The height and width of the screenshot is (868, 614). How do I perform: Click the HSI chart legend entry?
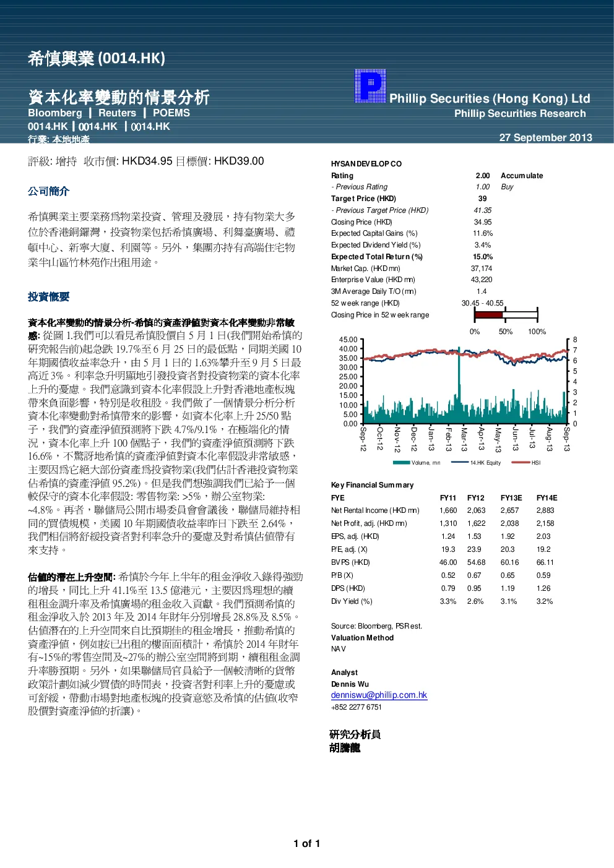[x=527, y=463]
